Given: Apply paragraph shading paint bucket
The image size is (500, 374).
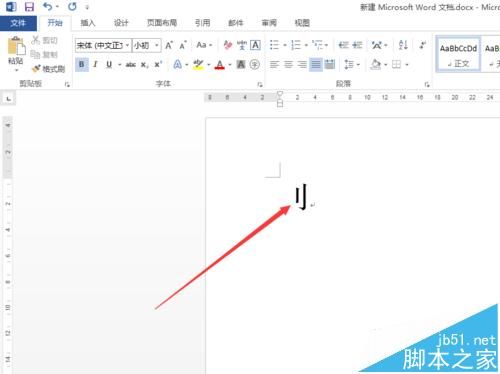Looking at the screenshot, I should pos(375,64).
